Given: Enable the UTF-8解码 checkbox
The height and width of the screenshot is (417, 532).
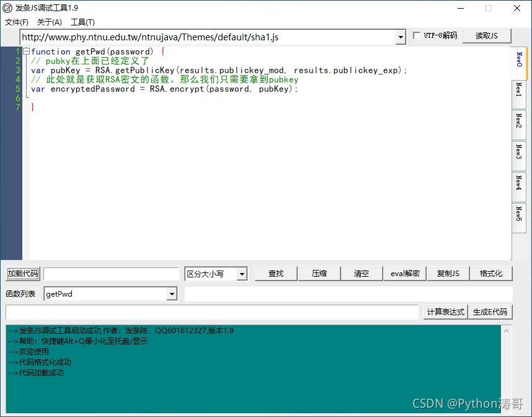Looking at the screenshot, I should pyautogui.click(x=417, y=35).
